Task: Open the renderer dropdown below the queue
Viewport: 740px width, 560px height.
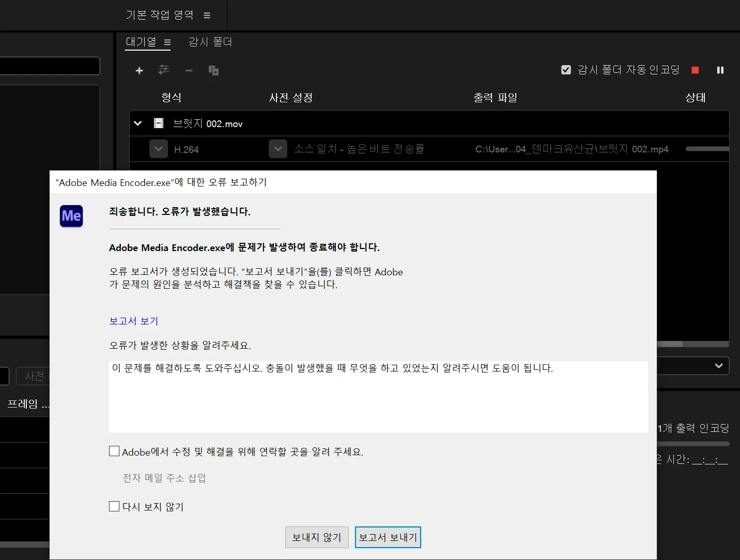Action: coord(719,366)
